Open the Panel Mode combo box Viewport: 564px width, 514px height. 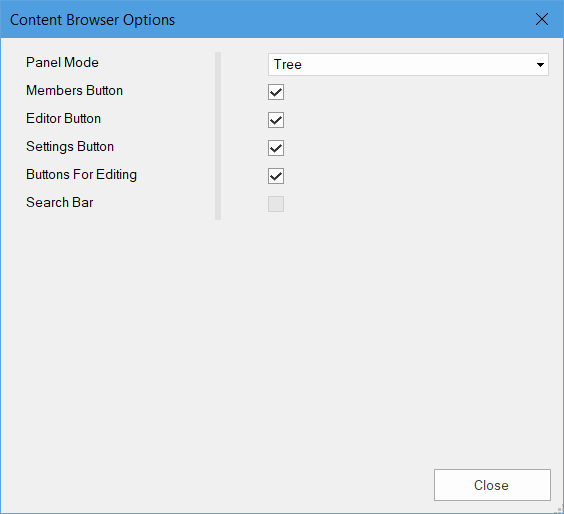click(408, 65)
